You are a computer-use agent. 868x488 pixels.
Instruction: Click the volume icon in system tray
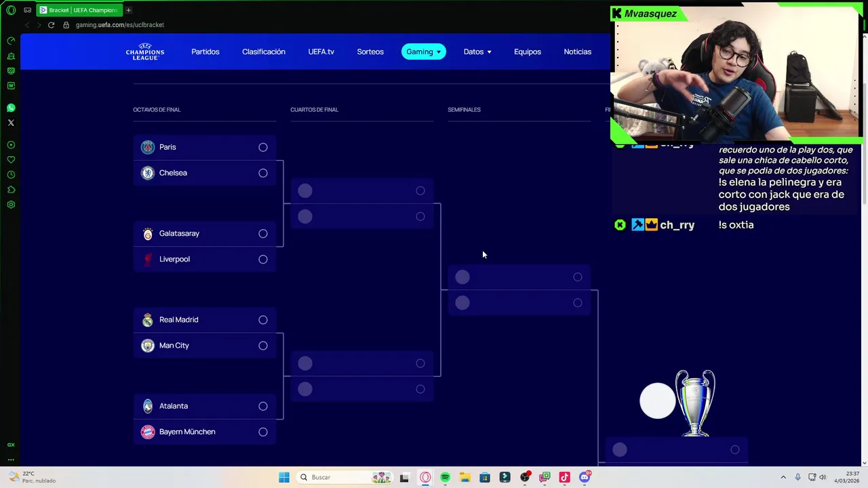(x=823, y=477)
